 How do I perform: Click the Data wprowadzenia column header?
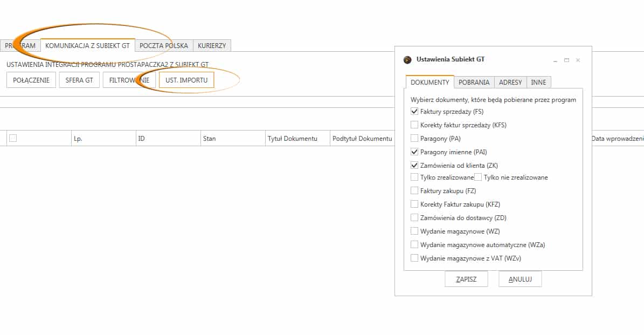pos(617,139)
